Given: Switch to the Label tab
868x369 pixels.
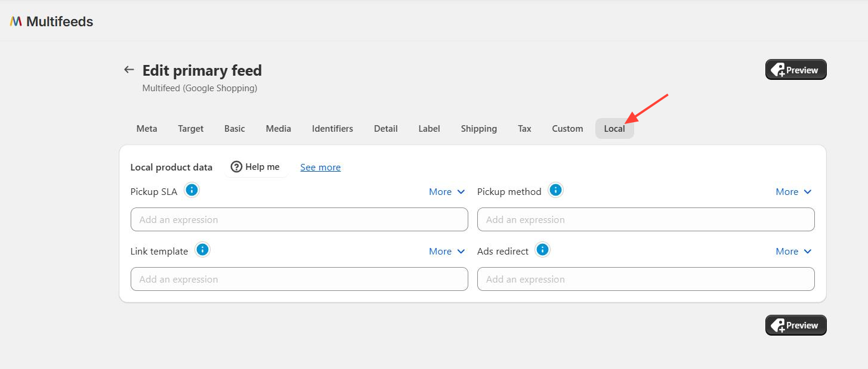Looking at the screenshot, I should click(429, 129).
